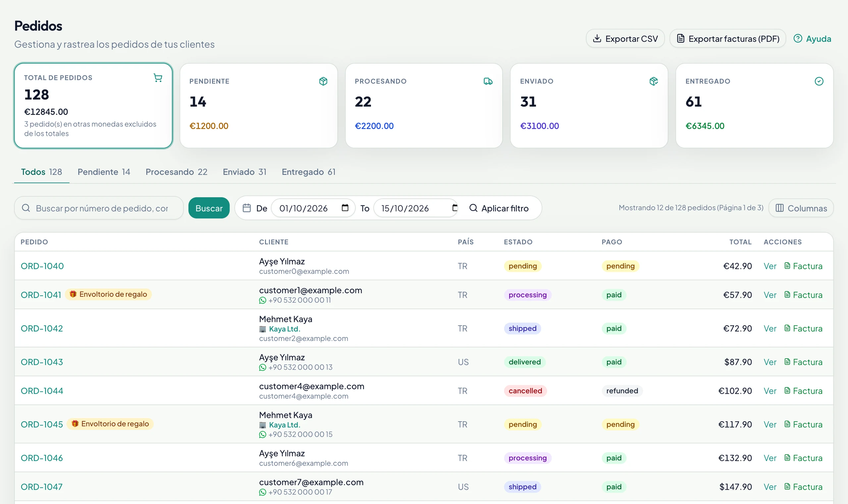
Task: Click Exportar facturas (PDF) button
Action: (x=728, y=39)
